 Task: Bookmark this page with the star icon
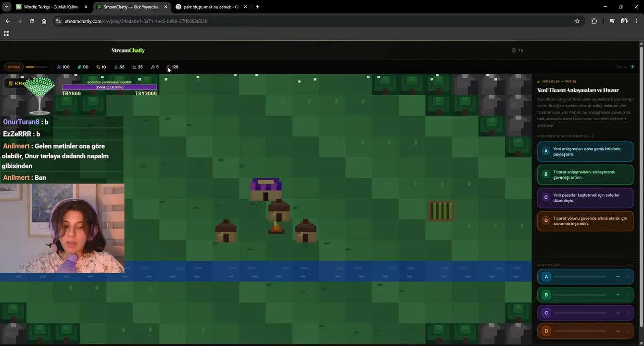click(577, 21)
